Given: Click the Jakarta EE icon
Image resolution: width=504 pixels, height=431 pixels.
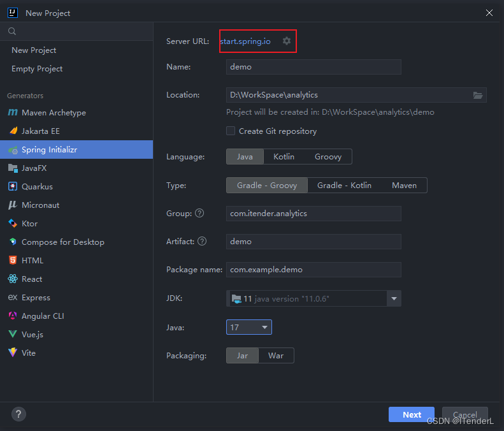Looking at the screenshot, I should [13, 131].
